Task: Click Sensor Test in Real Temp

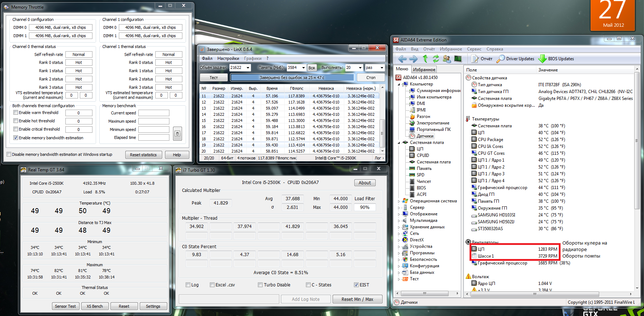Action: [x=65, y=306]
